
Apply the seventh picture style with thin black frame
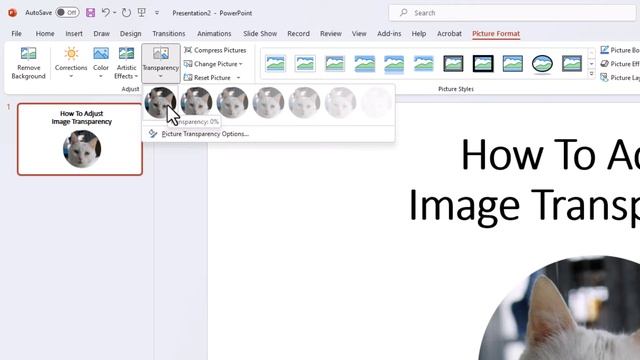coord(453,64)
